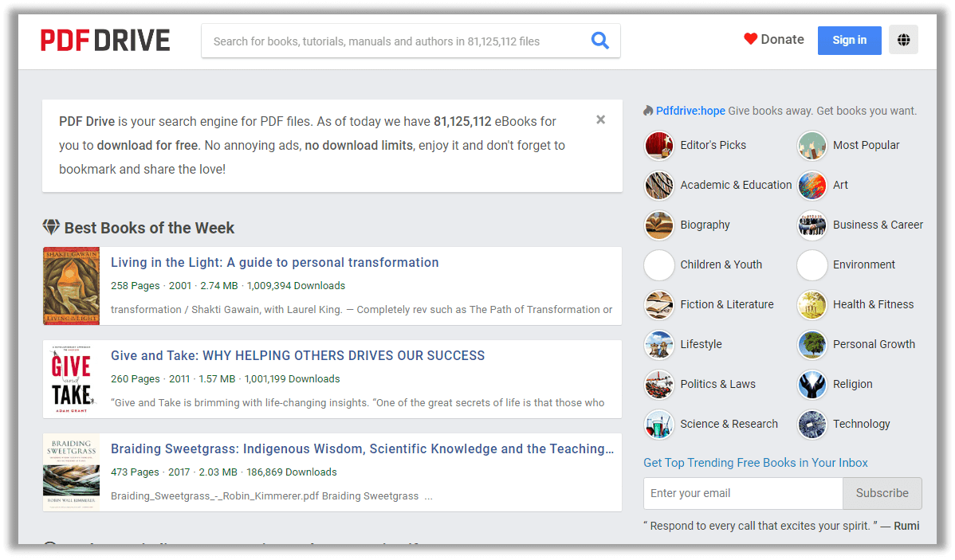The width and height of the screenshot is (955, 560).
Task: Click '1,001,199 Downloads' text
Action: [x=293, y=378]
